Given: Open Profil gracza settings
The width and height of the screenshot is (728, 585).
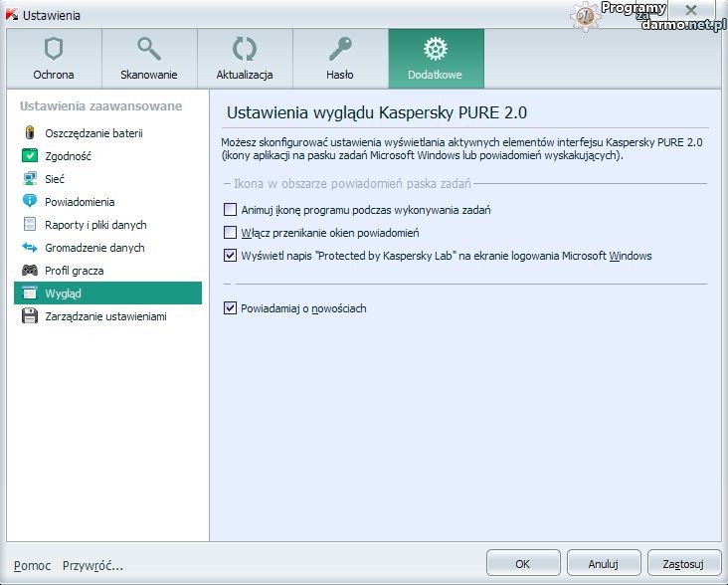Looking at the screenshot, I should point(107,271).
